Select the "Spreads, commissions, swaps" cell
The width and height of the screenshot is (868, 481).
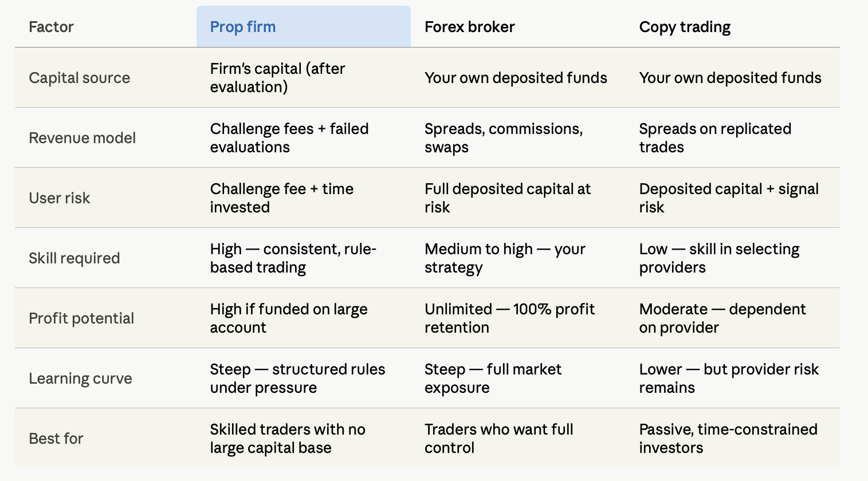click(x=504, y=138)
